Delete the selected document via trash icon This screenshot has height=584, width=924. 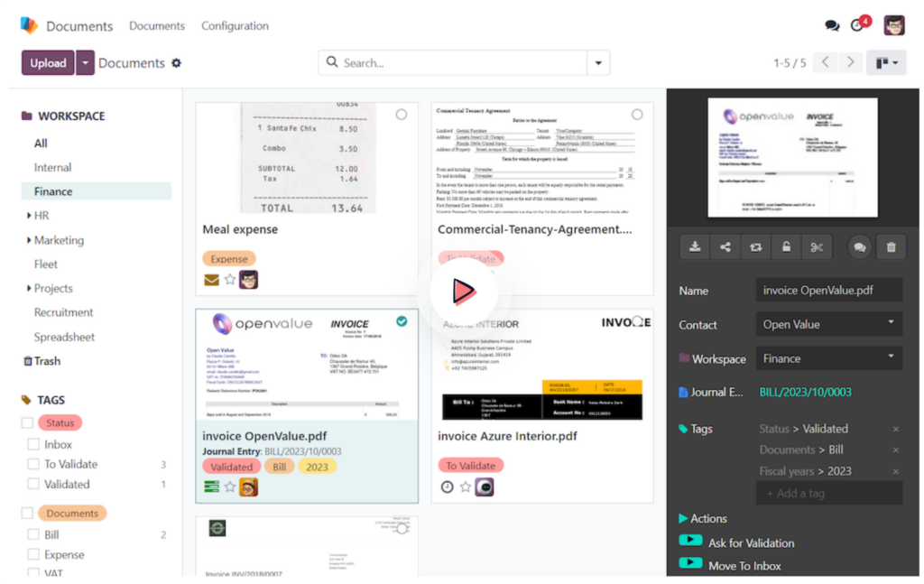pyautogui.click(x=892, y=246)
